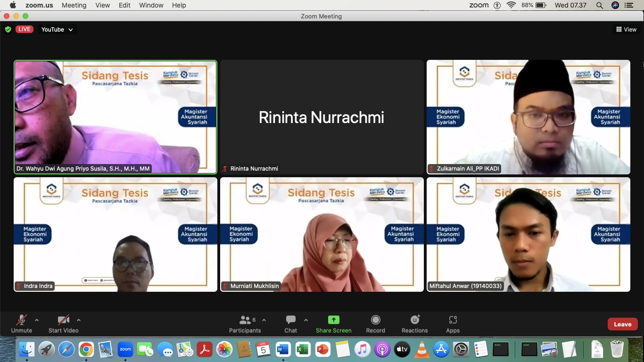
Task: Open Launchpad from the Dock
Action: pyautogui.click(x=47, y=349)
